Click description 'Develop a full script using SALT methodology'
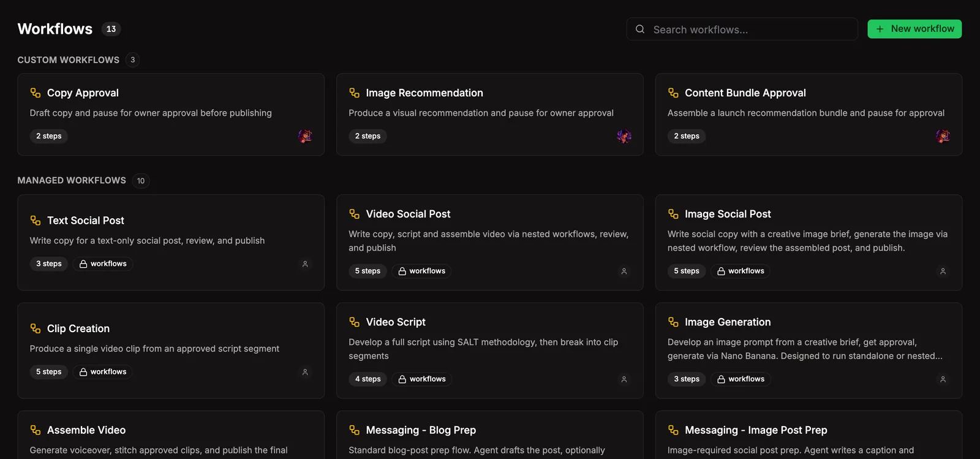 483,349
